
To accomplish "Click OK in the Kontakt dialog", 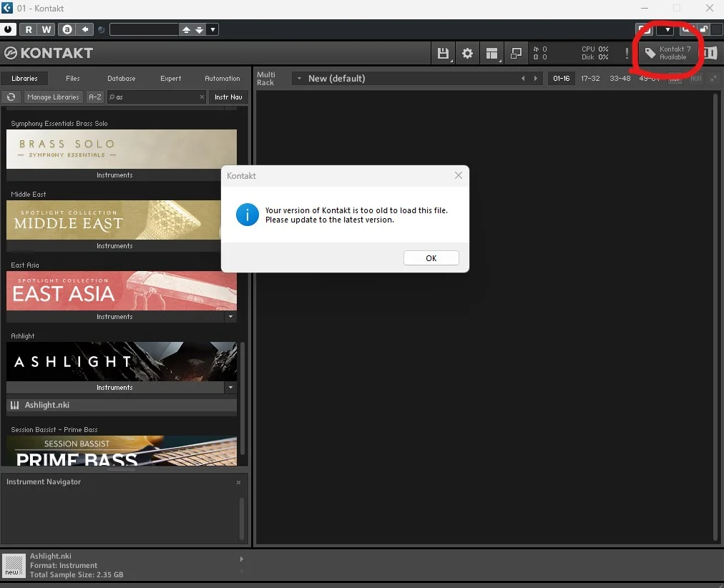I will point(431,258).
